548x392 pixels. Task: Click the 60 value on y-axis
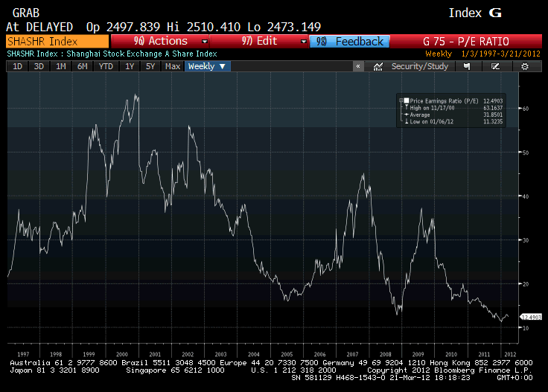(x=525, y=109)
